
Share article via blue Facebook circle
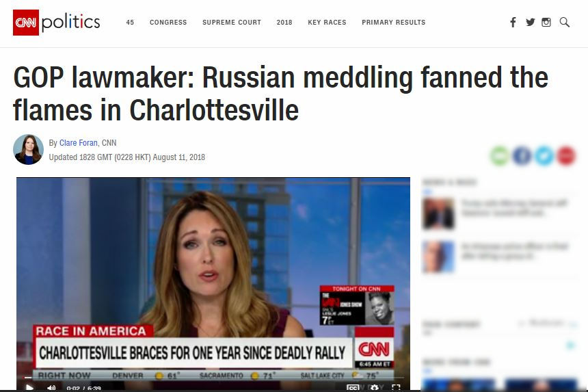(522, 156)
